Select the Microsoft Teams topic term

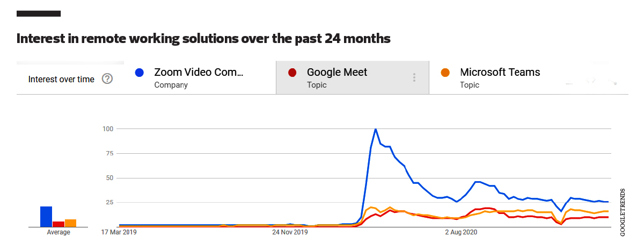pyautogui.click(x=500, y=73)
